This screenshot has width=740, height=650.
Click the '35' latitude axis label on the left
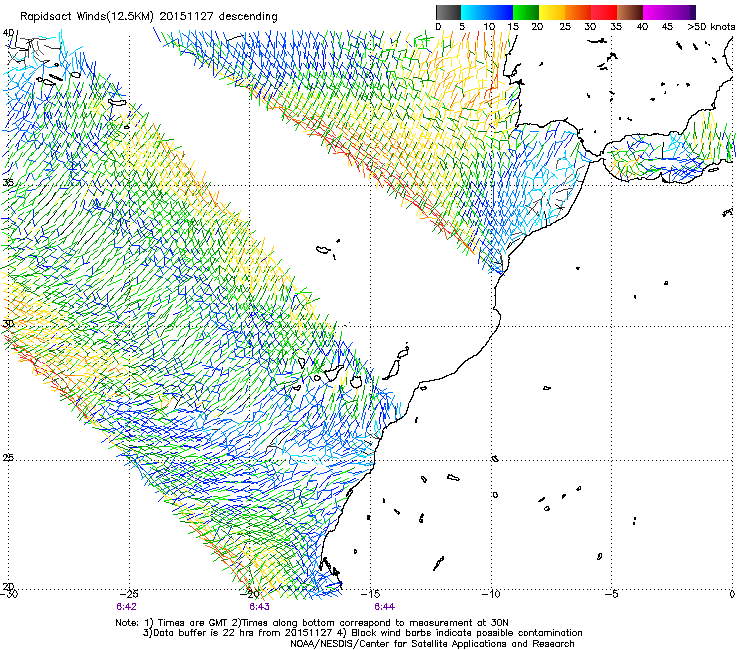click(8, 182)
